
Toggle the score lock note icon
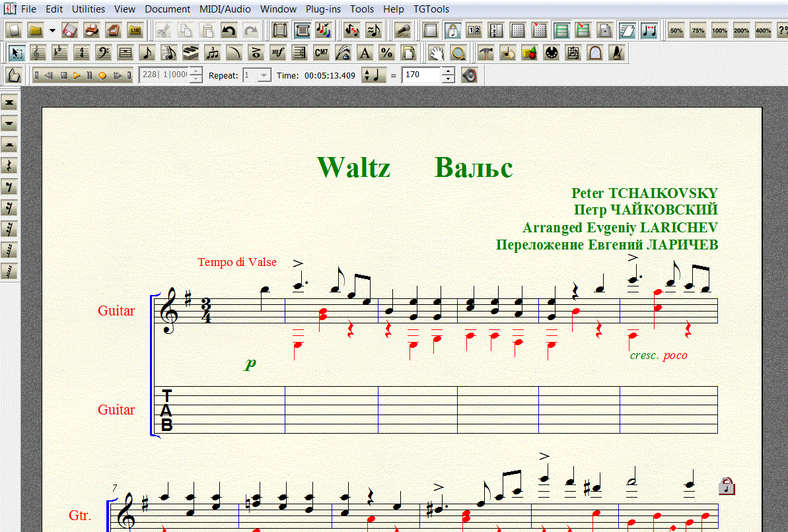tap(452, 30)
